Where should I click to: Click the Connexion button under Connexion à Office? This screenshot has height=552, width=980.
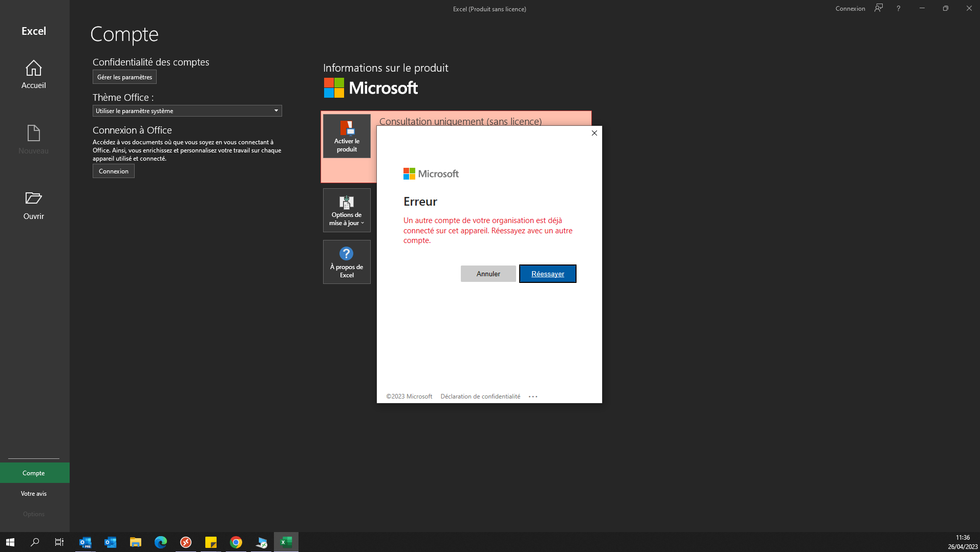[114, 171]
